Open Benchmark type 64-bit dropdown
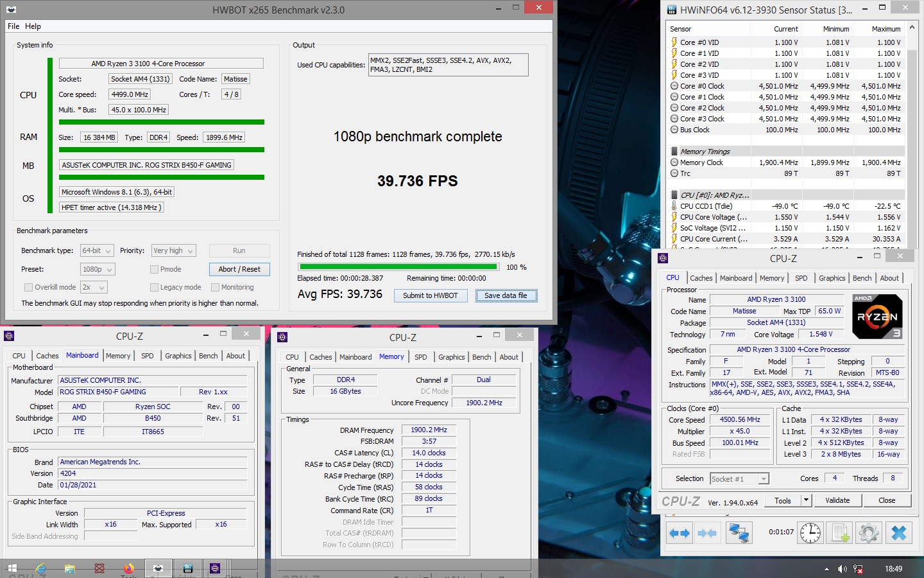Viewport: 924px width, 578px height. click(x=97, y=250)
